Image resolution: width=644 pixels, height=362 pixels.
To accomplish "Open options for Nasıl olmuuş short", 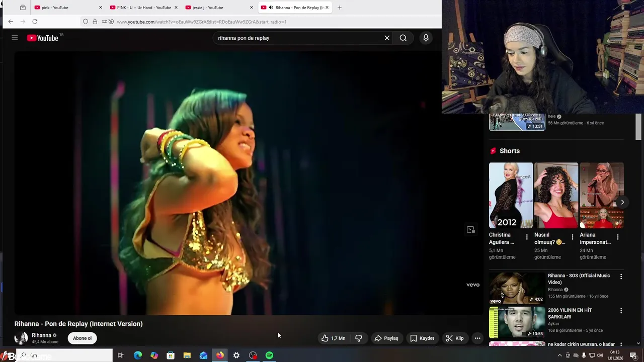I will 572,237.
